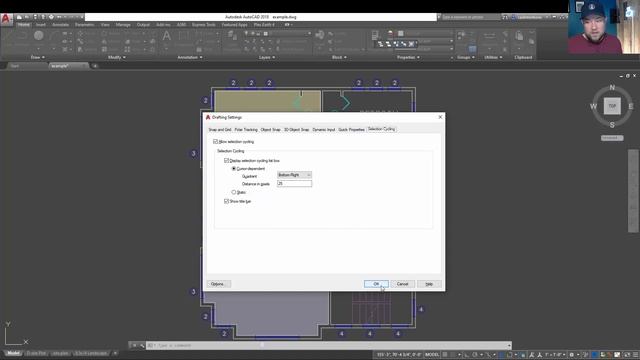Open the Manage ribbon tab
Image resolution: width=640 pixels, height=360 pixels.
point(123,25)
